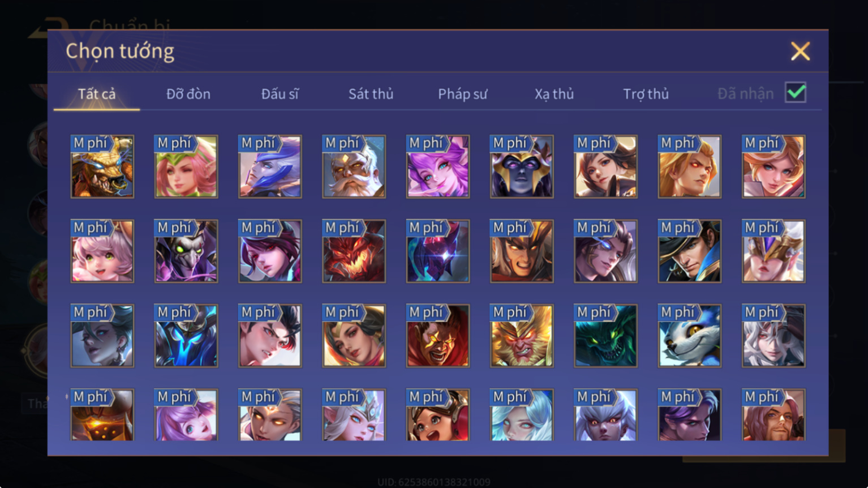Choose the white-bearded old man hero

[x=354, y=166]
